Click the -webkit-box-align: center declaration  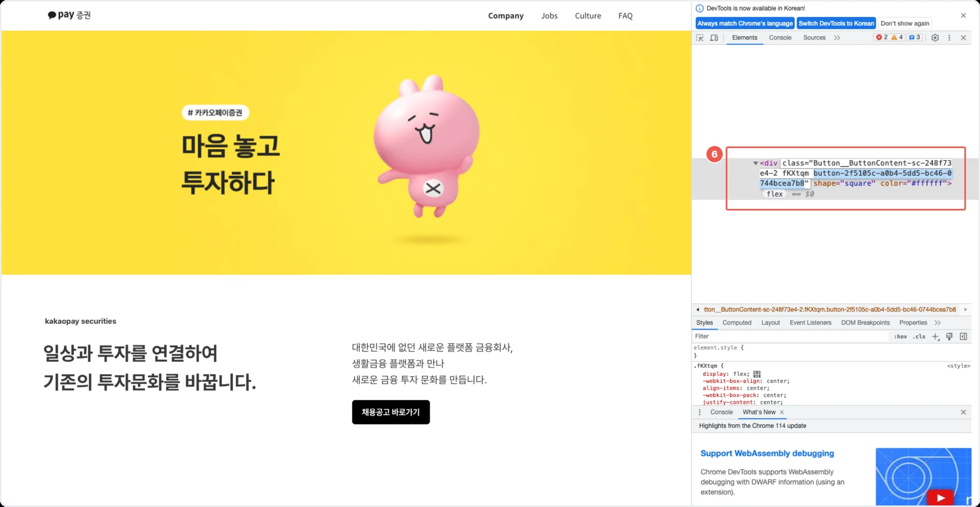(746, 381)
